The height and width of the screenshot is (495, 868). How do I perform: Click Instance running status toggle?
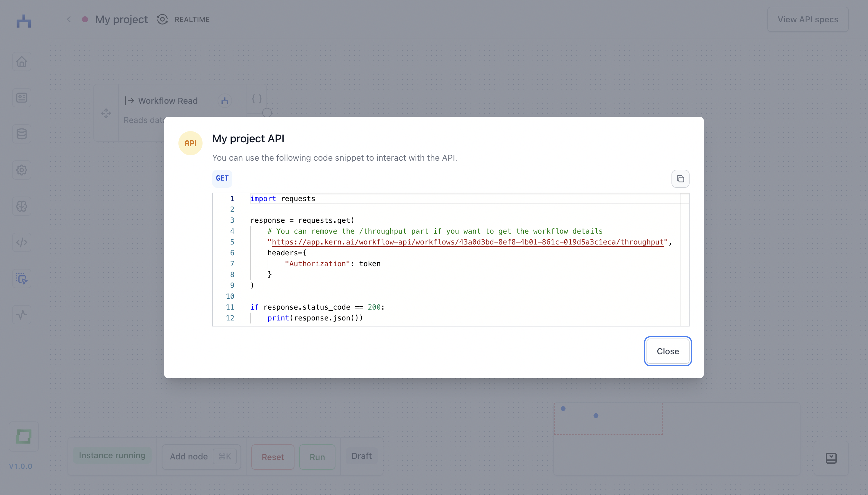(112, 455)
